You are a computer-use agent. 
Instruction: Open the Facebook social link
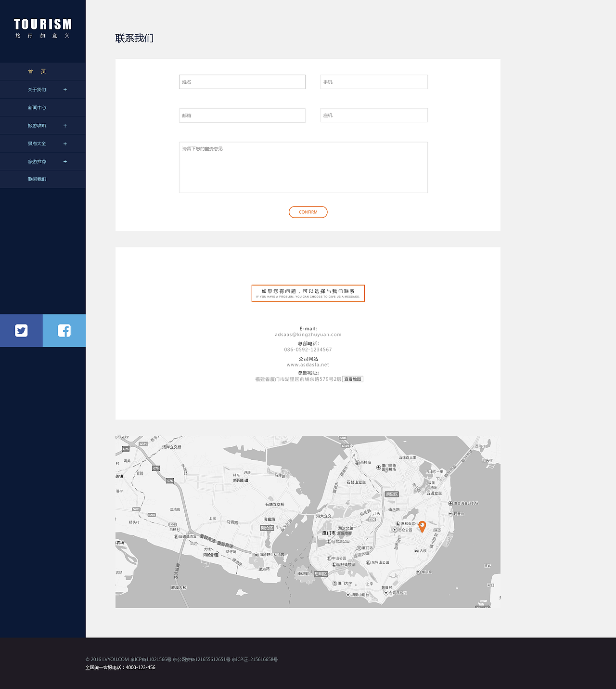pos(64,330)
